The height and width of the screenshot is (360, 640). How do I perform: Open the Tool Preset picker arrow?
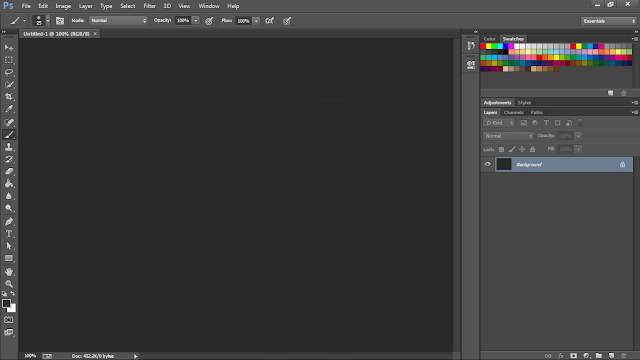pos(24,21)
